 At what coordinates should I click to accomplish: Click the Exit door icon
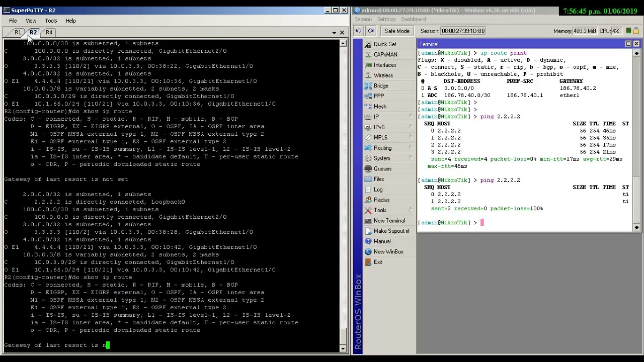368,262
